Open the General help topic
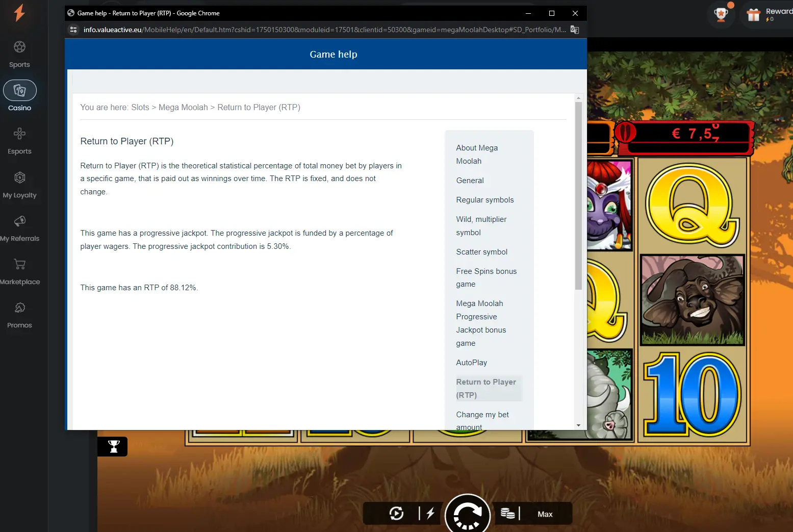793x532 pixels. (470, 181)
